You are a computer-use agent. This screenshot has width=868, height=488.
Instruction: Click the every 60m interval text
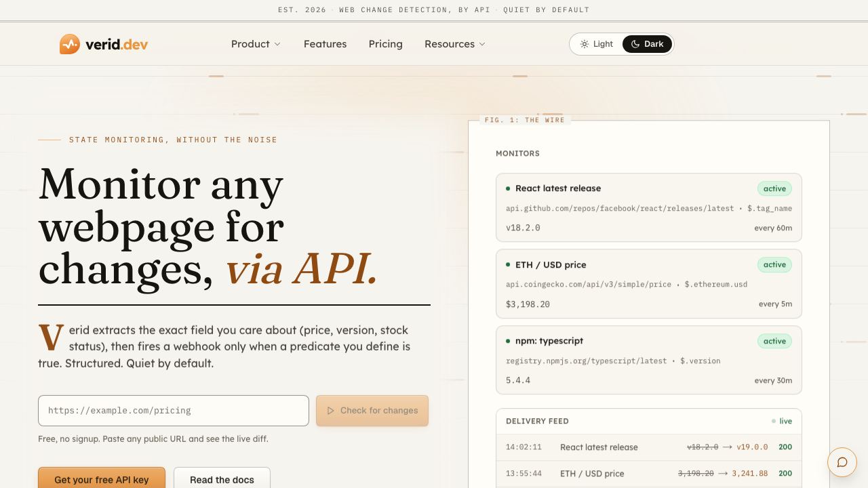[x=773, y=228]
